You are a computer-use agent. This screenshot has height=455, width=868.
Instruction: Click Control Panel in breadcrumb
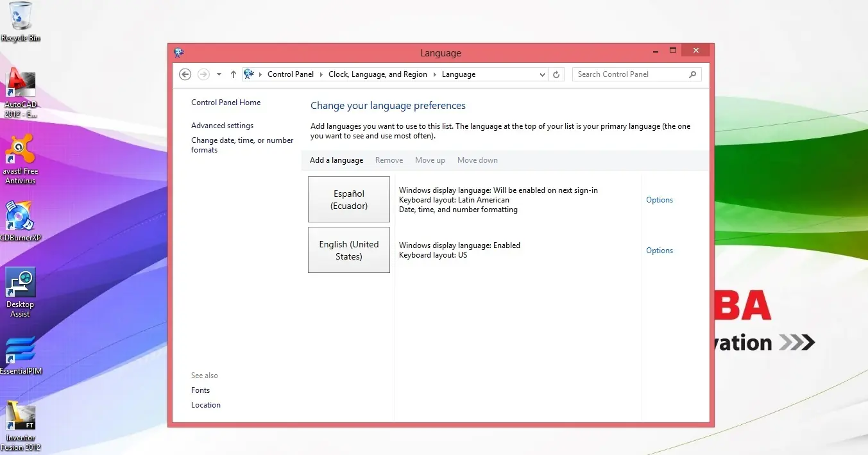pyautogui.click(x=291, y=74)
